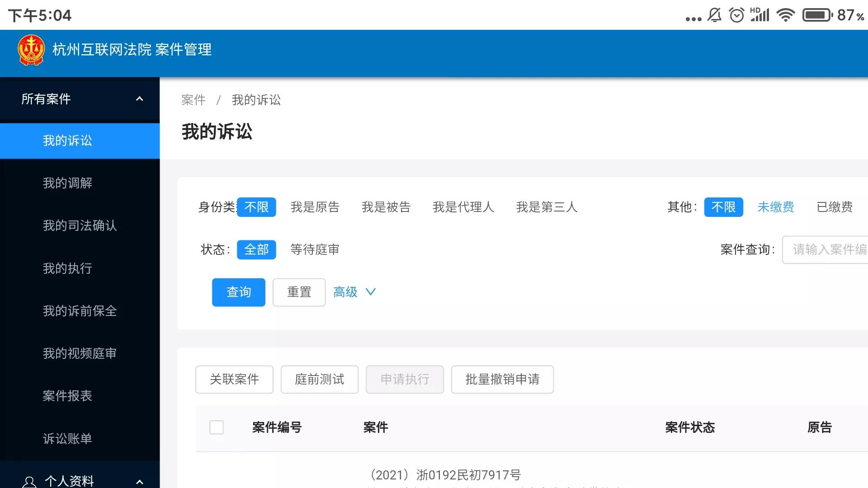Expand 高级 search options
Viewport: 868px width, 488px height.
354,292
